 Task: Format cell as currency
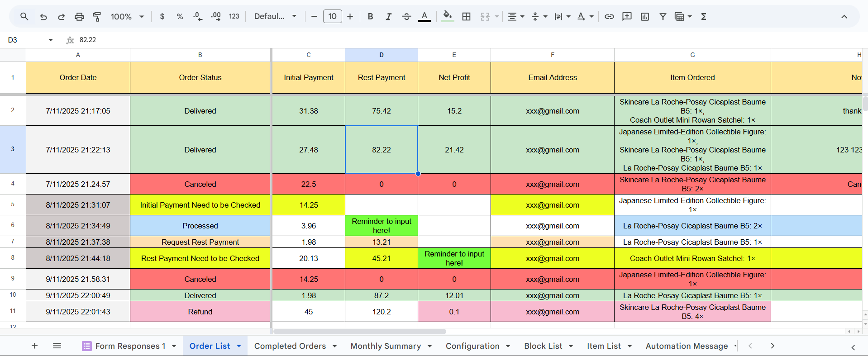tap(162, 17)
